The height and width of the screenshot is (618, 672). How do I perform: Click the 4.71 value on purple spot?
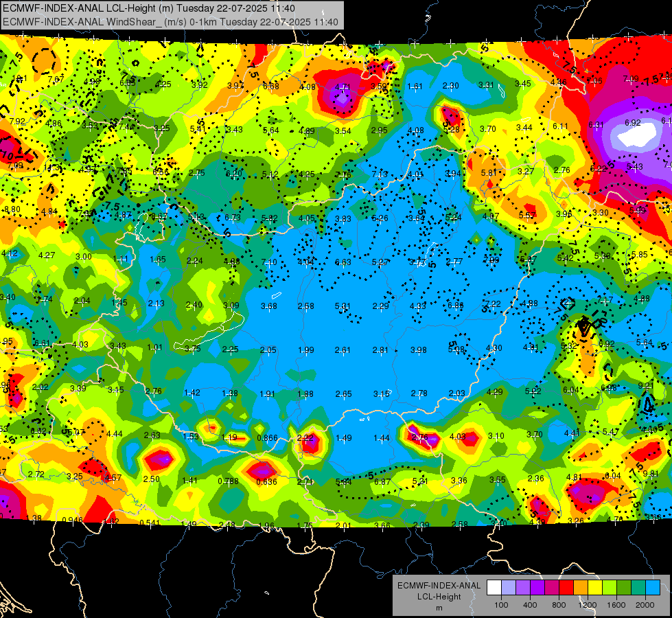343,87
